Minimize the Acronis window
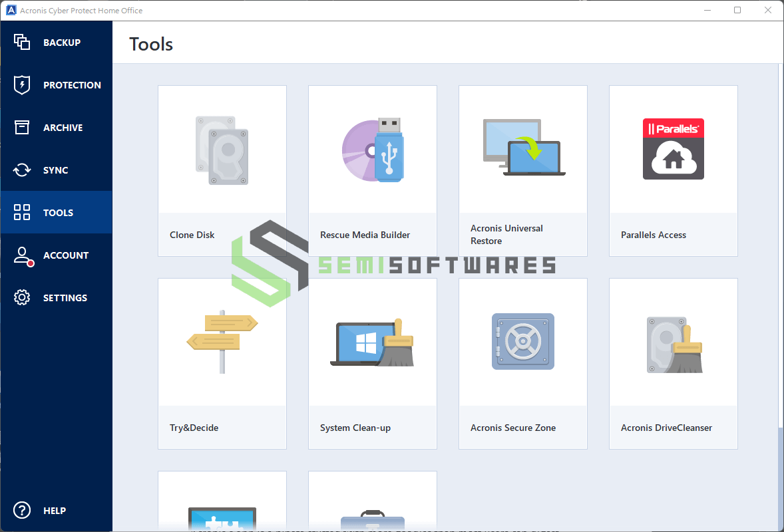This screenshot has height=532, width=784. click(707, 10)
